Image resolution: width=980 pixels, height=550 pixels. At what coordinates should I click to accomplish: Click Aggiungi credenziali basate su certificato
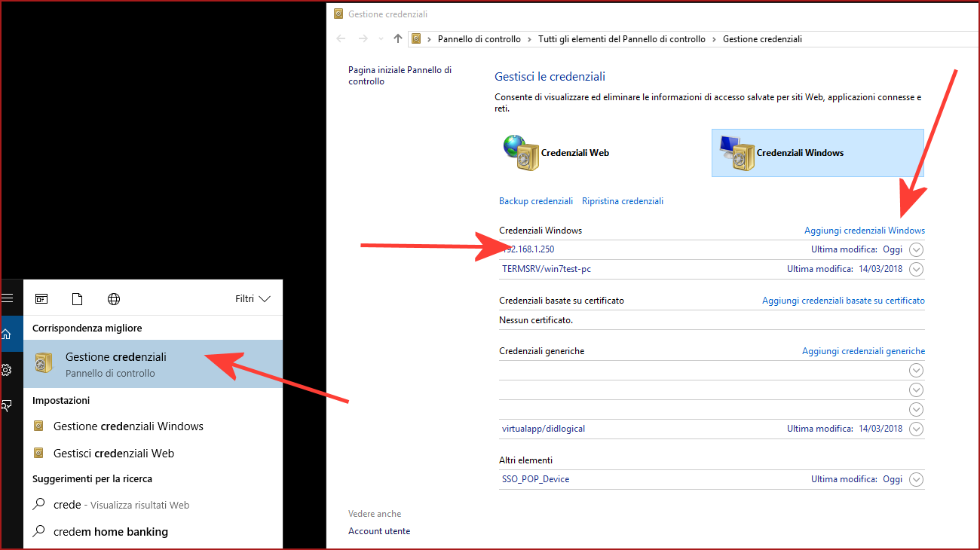(x=844, y=301)
